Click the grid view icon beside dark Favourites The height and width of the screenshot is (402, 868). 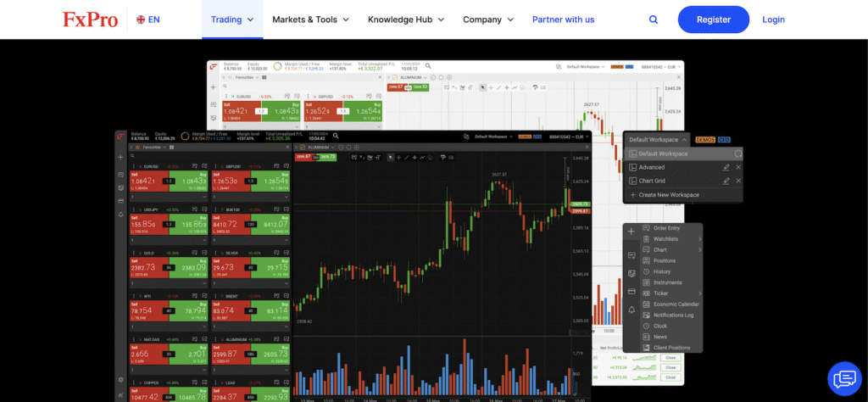pos(172,148)
